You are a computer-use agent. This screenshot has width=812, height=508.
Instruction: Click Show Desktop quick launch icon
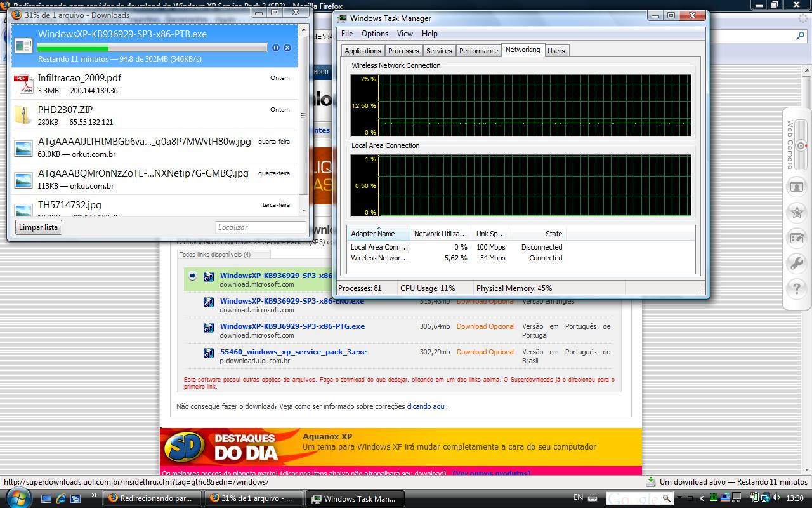pyautogui.click(x=46, y=498)
